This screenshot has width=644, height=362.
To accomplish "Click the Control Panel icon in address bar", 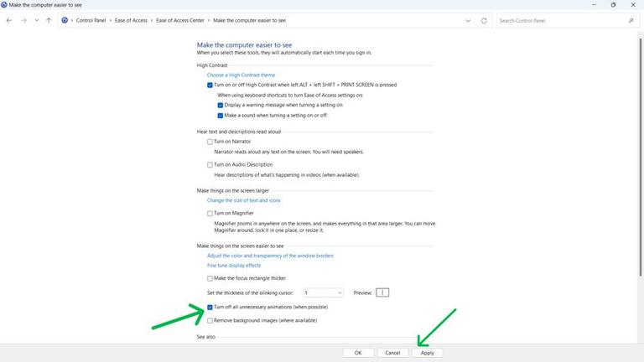I will [x=65, y=20].
